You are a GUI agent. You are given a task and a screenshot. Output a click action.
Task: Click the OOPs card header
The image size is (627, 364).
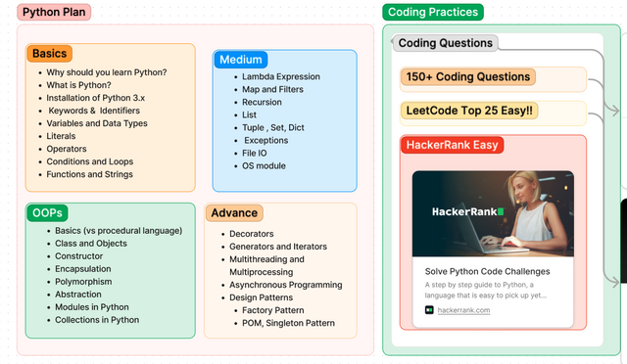47,213
